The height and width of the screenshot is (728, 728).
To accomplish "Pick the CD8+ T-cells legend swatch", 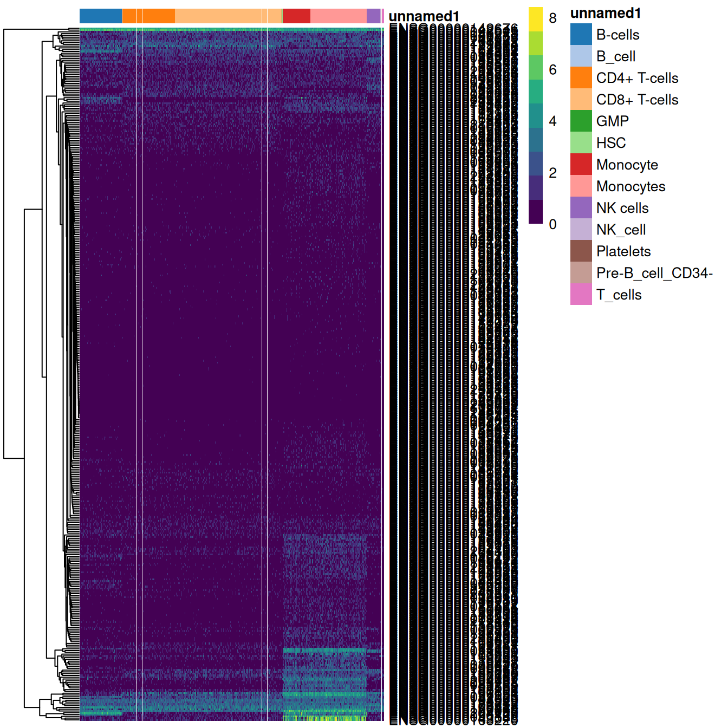I will click(581, 100).
